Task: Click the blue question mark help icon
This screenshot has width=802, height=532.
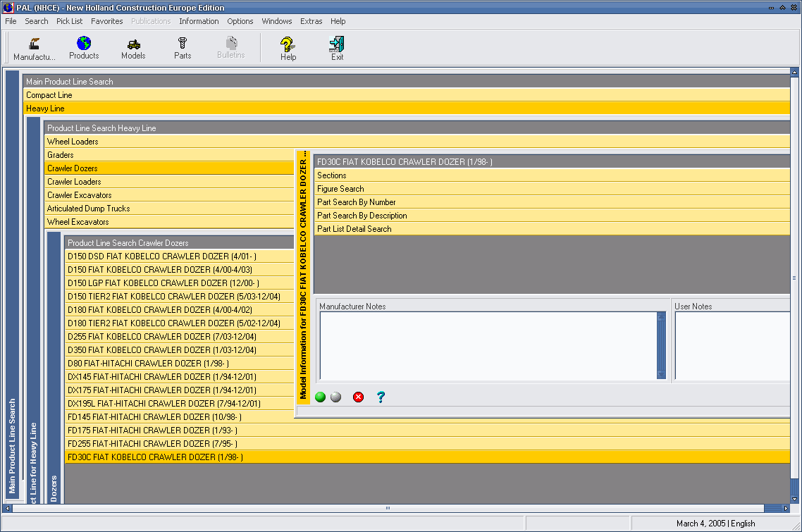Action: [x=381, y=397]
